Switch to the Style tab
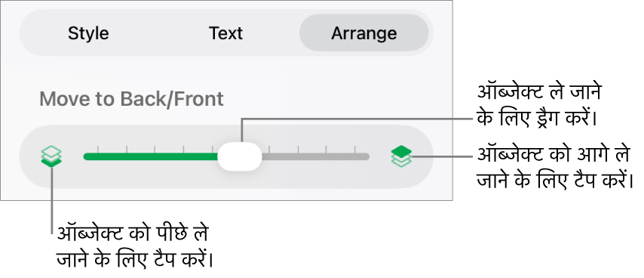The image size is (644, 278). click(88, 33)
